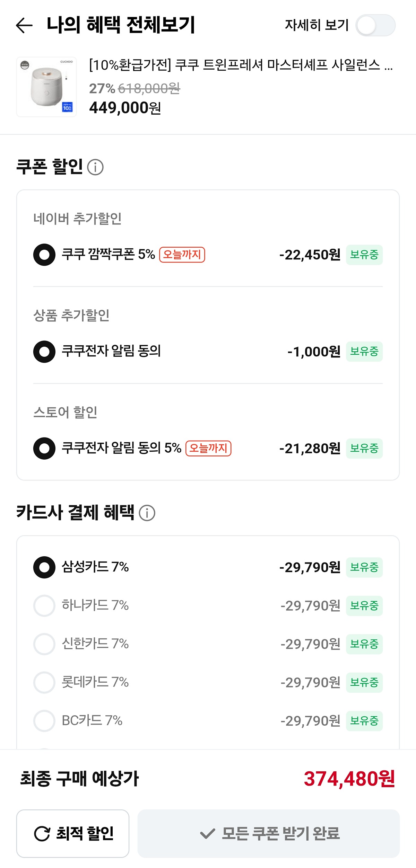416x868 pixels.
Task: Choose 하나카드 7% payment benefit
Action: (44, 606)
